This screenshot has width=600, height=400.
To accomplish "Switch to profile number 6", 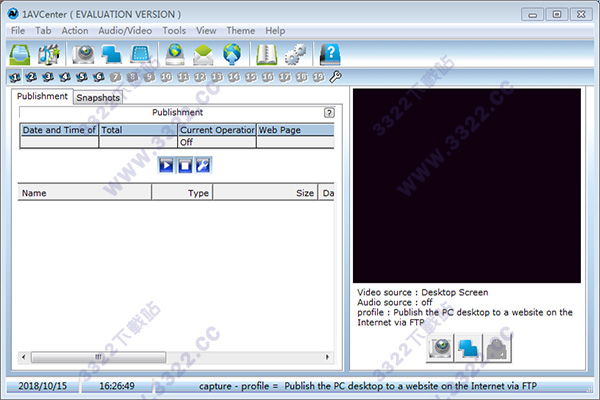I will point(99,77).
